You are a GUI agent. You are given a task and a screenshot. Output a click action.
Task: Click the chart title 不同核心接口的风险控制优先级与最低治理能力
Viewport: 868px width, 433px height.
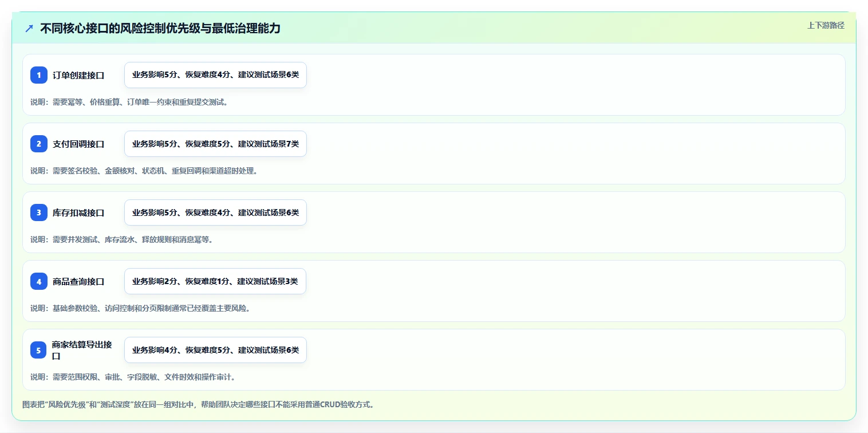(160, 28)
